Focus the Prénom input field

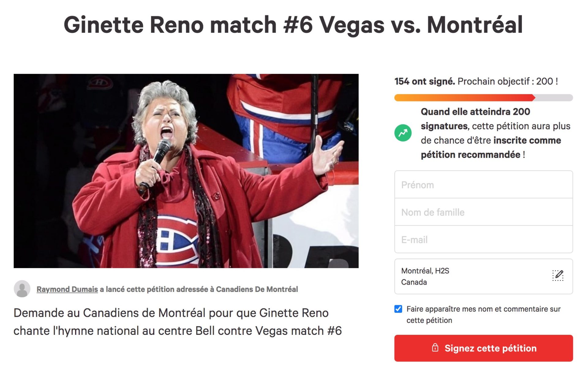[483, 185]
